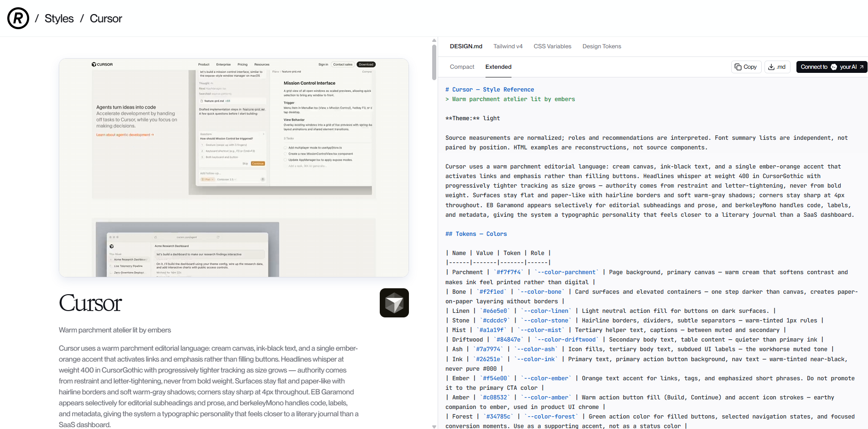This screenshot has height=429, width=868.
Task: Click the '--color-ink' token
Action: pyautogui.click(x=536, y=359)
